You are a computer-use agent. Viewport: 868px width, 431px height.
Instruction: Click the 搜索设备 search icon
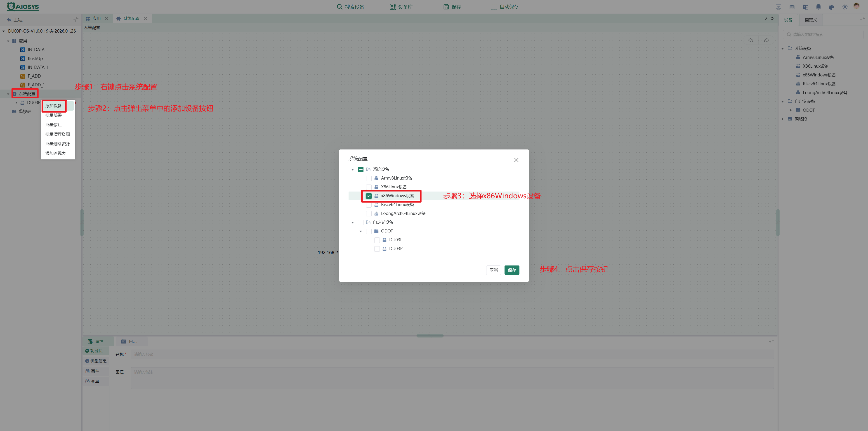(x=339, y=7)
